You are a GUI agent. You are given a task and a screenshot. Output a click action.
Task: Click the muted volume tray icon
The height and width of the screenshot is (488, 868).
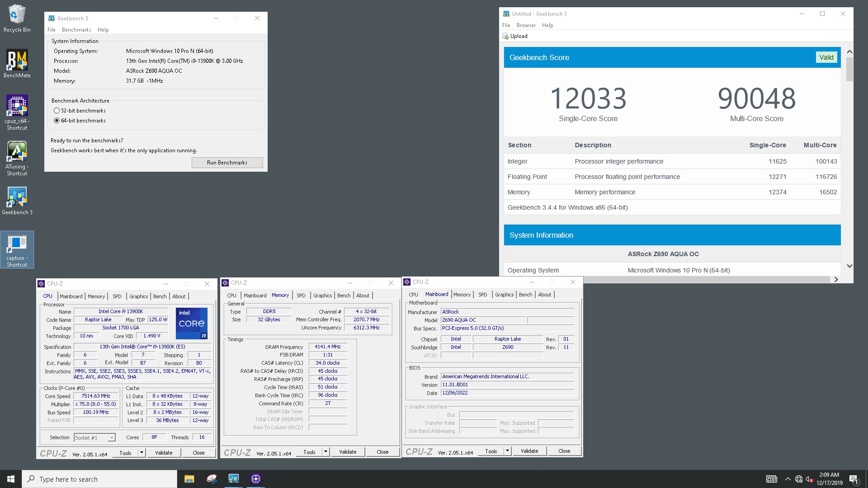click(810, 479)
